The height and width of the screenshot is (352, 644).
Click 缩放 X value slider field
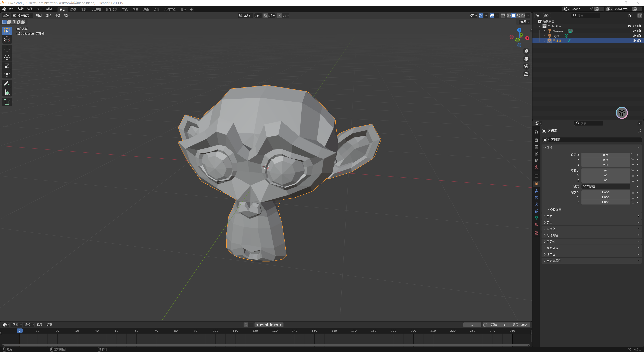pyautogui.click(x=605, y=192)
